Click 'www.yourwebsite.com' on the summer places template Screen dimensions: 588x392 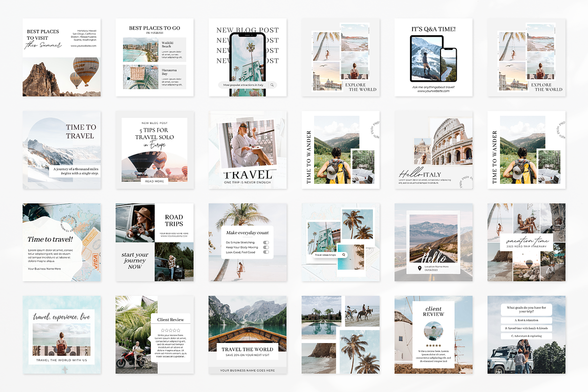pyautogui.click(x=83, y=46)
